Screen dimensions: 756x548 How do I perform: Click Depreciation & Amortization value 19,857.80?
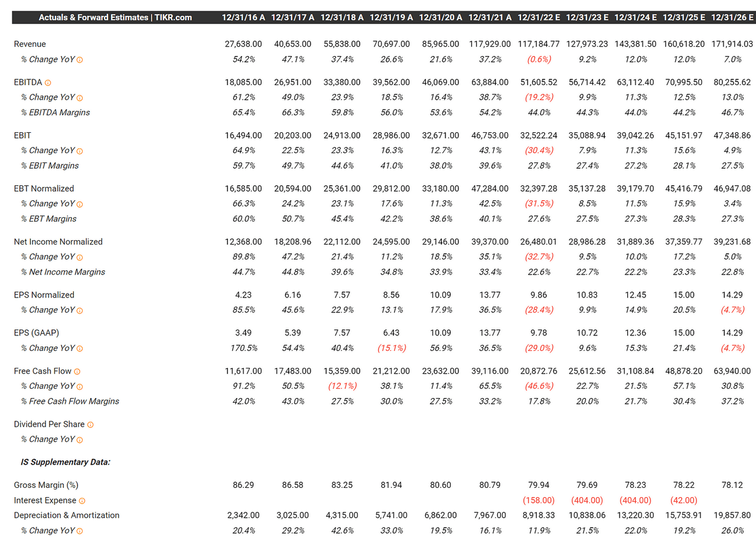pyautogui.click(x=733, y=516)
